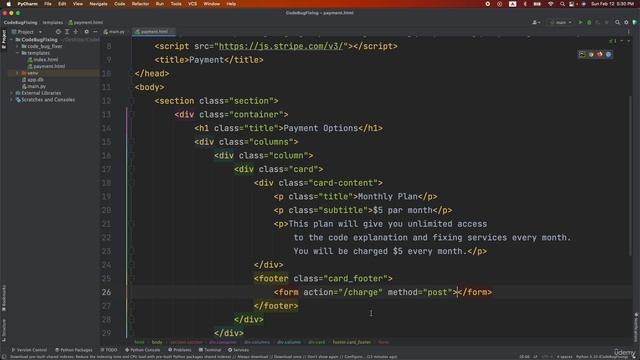Expand Scratches and Consoles node
Image resolution: width=640 pixels, height=360 pixels.
pos(11,100)
